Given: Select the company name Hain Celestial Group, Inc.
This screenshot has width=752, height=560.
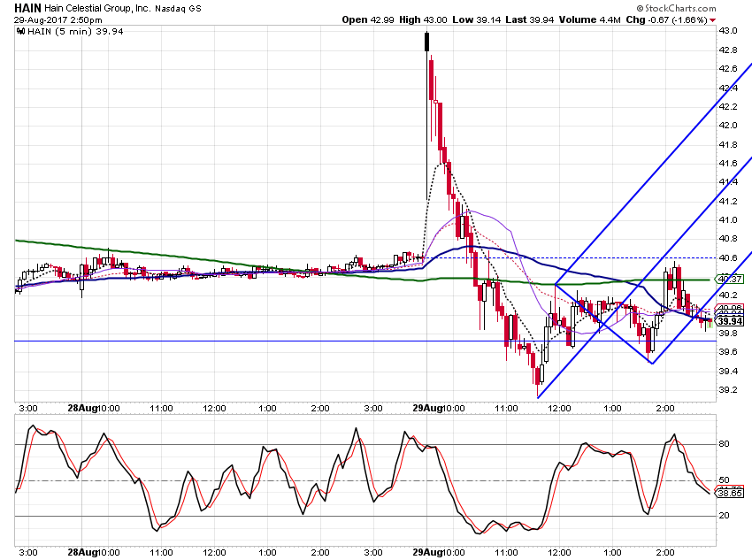Looking at the screenshot, I should coord(97,8).
